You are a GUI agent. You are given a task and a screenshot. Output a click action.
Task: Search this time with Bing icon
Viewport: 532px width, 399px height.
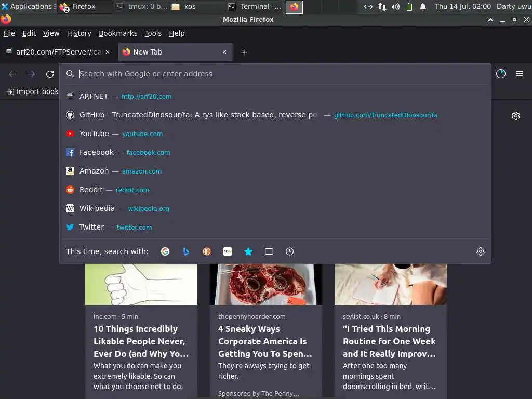point(186,251)
